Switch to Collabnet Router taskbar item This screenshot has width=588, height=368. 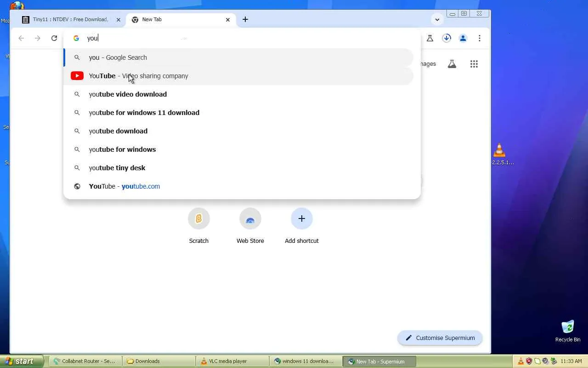tap(85, 361)
